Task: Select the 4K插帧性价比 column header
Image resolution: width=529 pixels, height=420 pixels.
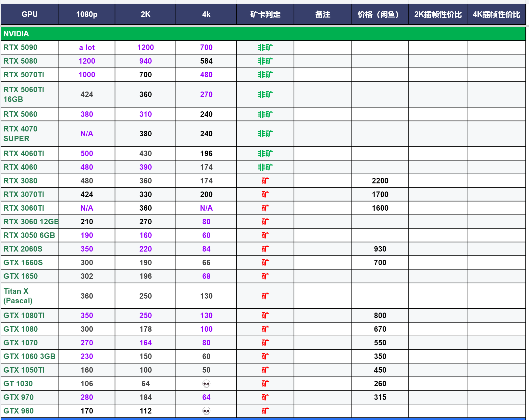Action: pos(496,14)
